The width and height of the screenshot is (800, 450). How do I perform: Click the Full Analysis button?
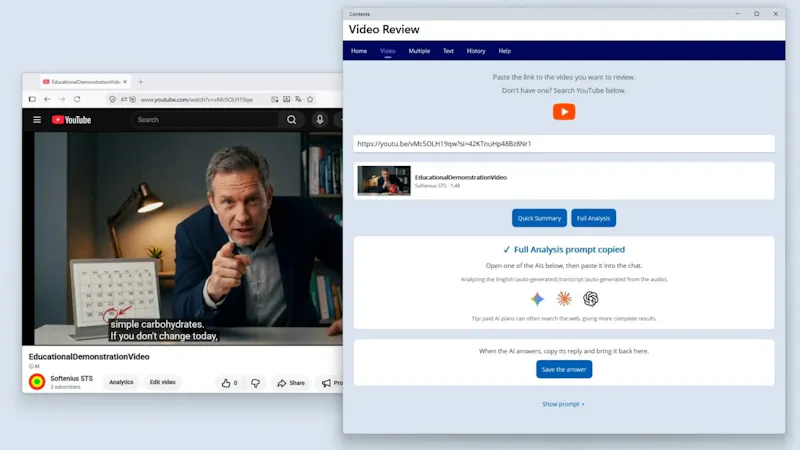point(593,218)
